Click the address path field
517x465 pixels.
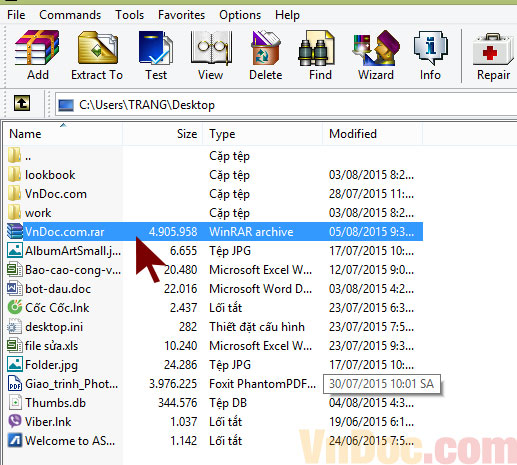coord(286,105)
